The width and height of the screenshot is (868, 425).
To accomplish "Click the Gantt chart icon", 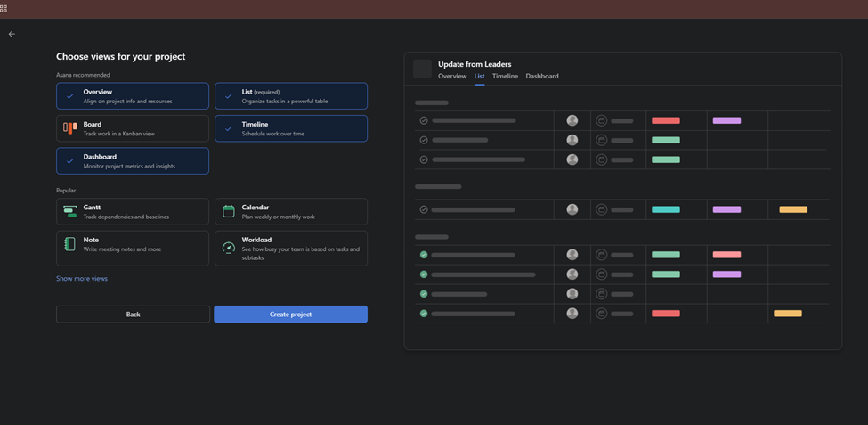I will click(x=69, y=211).
